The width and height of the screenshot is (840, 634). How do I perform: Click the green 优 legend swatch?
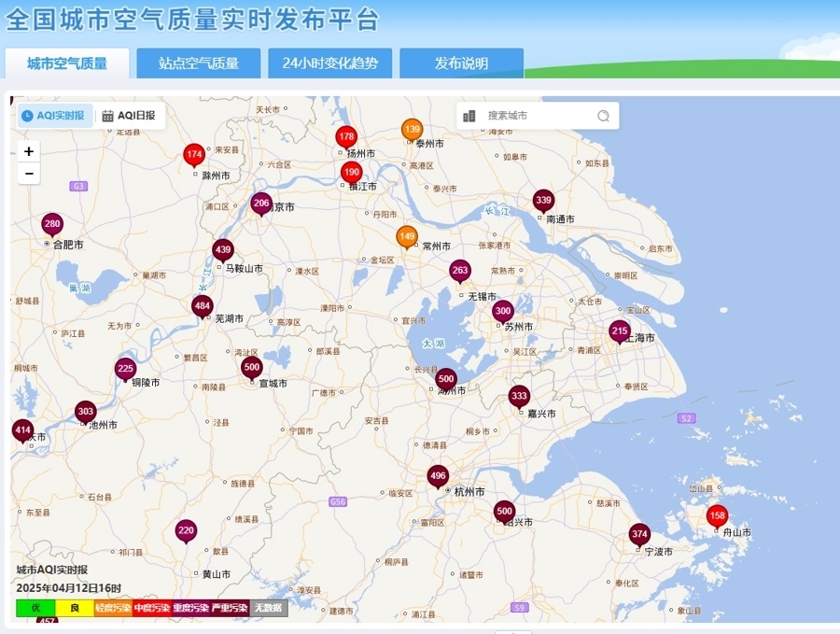[x=35, y=607]
